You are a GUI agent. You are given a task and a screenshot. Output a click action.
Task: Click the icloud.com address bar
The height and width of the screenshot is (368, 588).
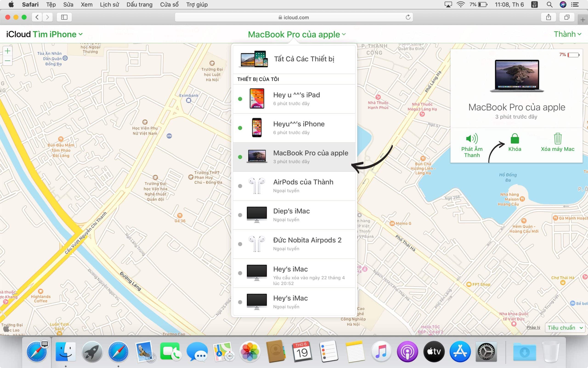[294, 17]
